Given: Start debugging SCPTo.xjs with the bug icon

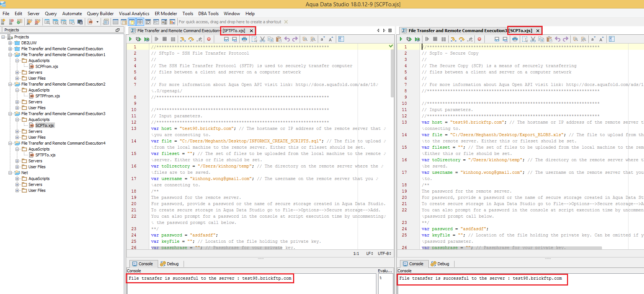Looking at the screenshot, I should pos(409,39).
